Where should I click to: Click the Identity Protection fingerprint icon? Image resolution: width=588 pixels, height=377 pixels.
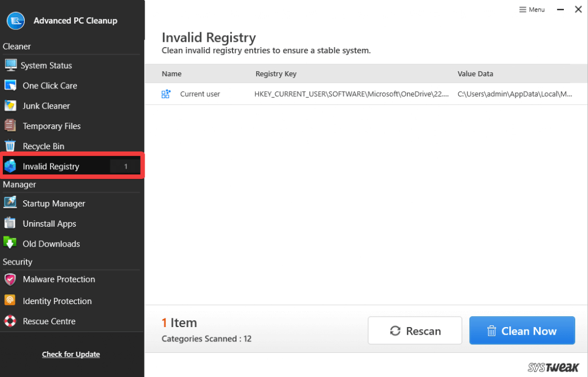(x=10, y=300)
